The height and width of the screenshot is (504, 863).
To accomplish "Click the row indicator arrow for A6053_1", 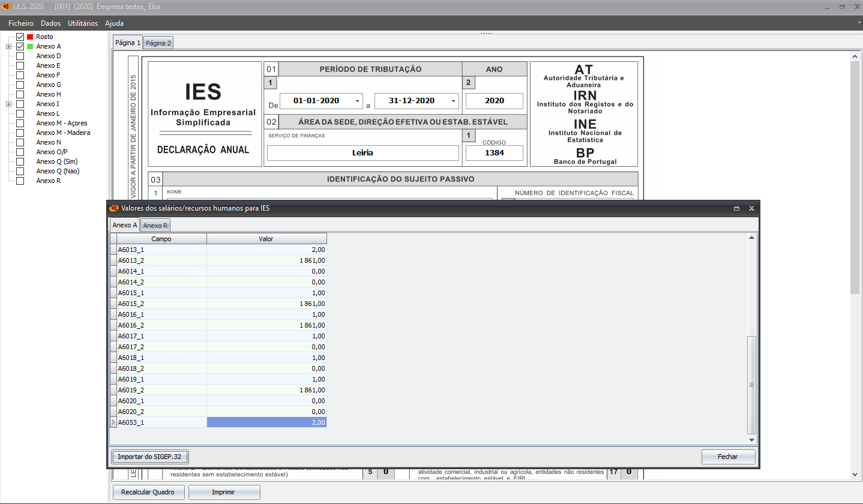I will [113, 423].
